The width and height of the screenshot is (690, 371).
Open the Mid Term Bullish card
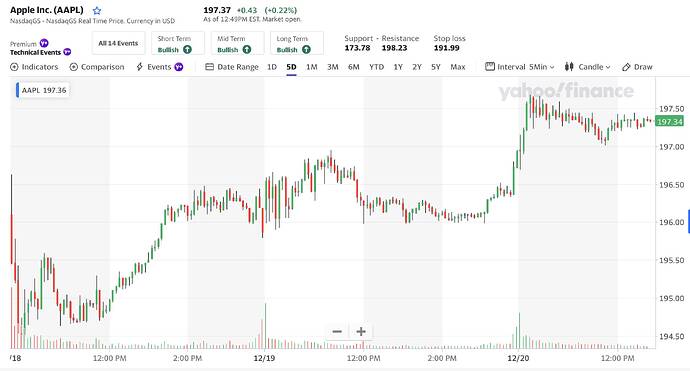point(237,43)
